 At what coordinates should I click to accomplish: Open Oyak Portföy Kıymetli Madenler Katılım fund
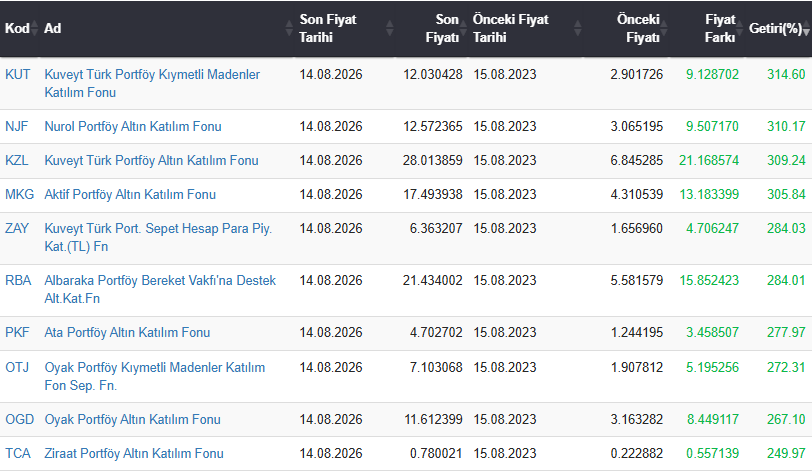coord(154,376)
